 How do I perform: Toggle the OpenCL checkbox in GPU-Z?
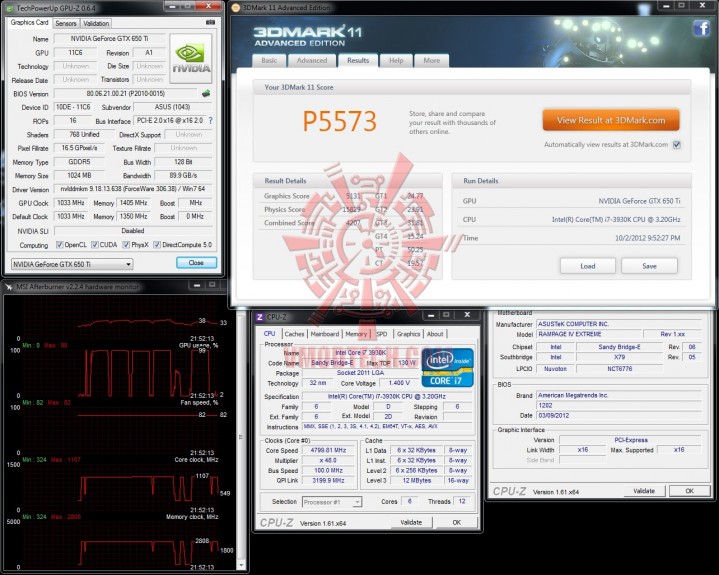click(x=60, y=245)
